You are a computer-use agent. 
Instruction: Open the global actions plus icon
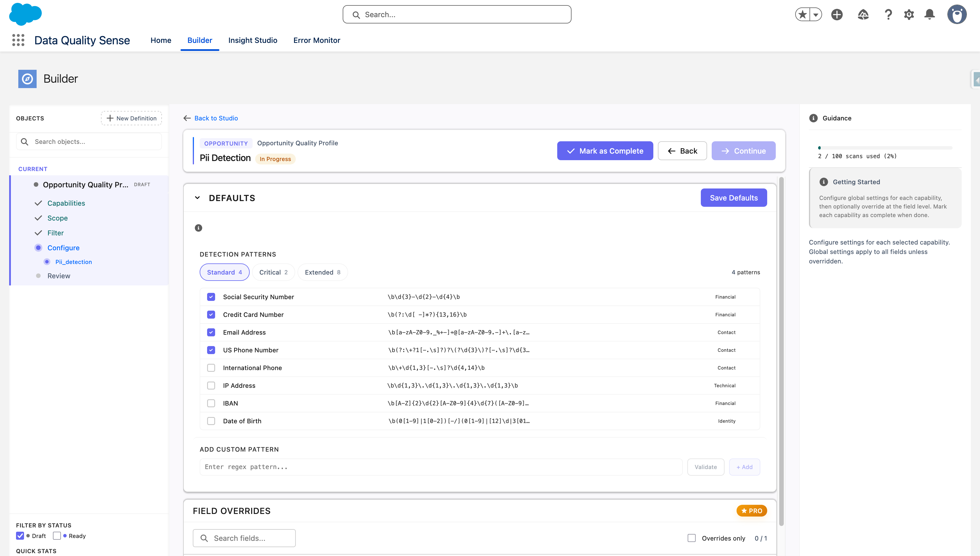point(837,15)
